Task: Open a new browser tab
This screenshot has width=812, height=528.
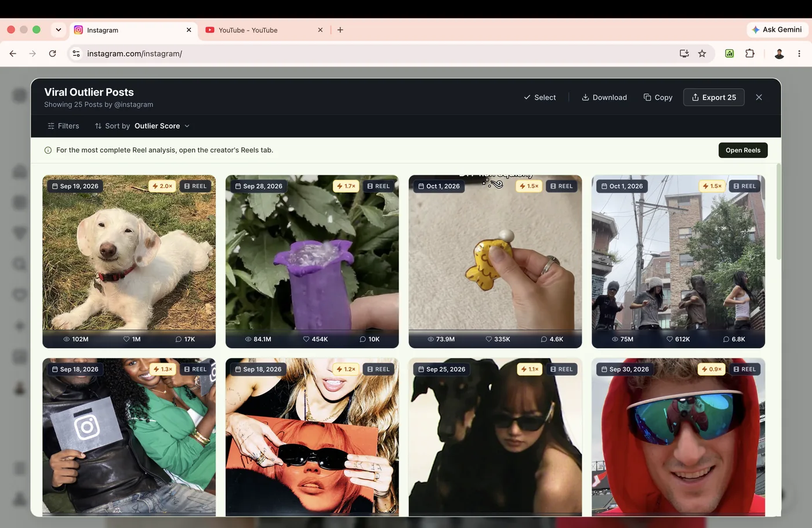Action: 340,30
